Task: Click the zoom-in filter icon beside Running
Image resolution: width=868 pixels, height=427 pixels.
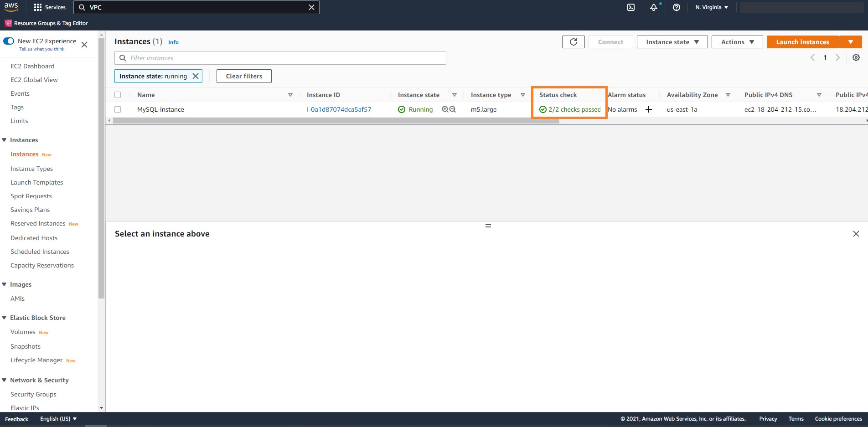Action: (x=445, y=109)
